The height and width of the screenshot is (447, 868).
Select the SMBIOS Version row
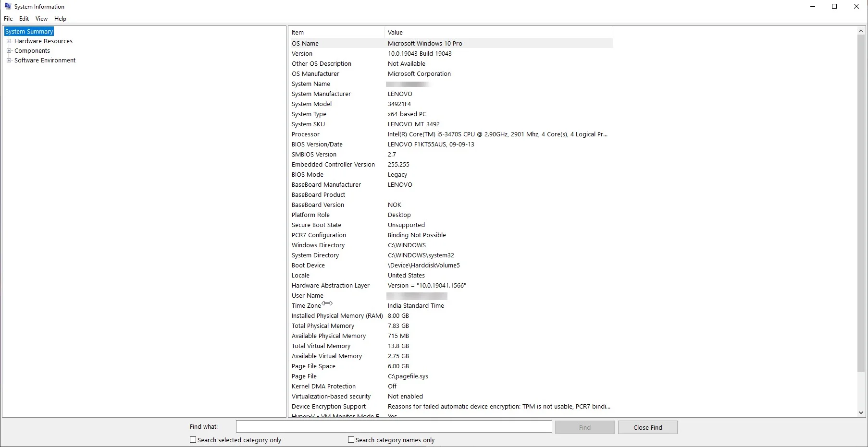451,155
